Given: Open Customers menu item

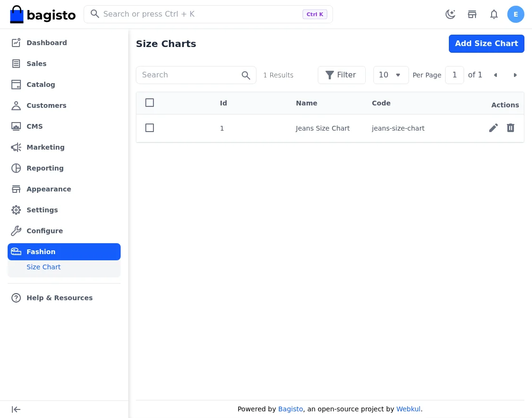Looking at the screenshot, I should click(64, 105).
